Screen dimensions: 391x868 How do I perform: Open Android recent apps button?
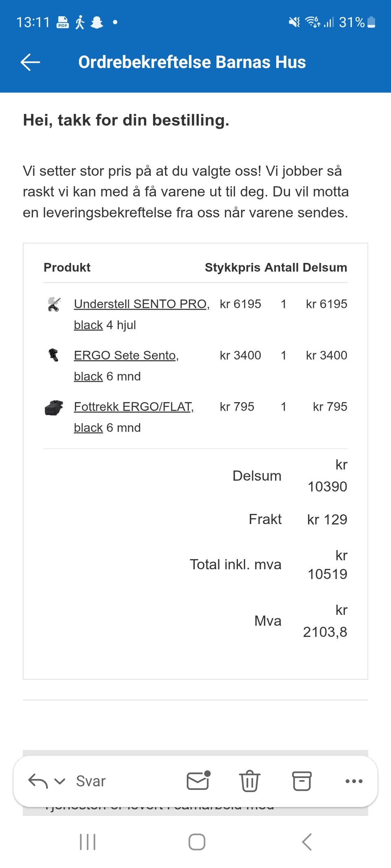coord(88,842)
